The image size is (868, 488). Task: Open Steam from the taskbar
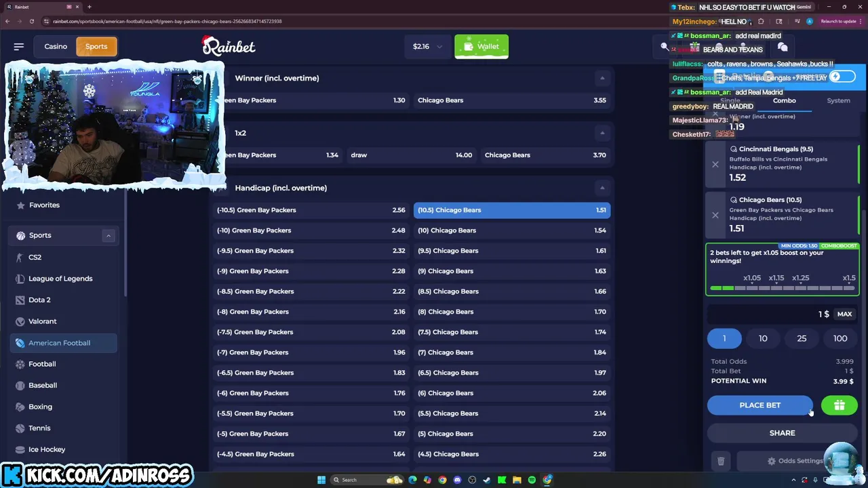487,480
